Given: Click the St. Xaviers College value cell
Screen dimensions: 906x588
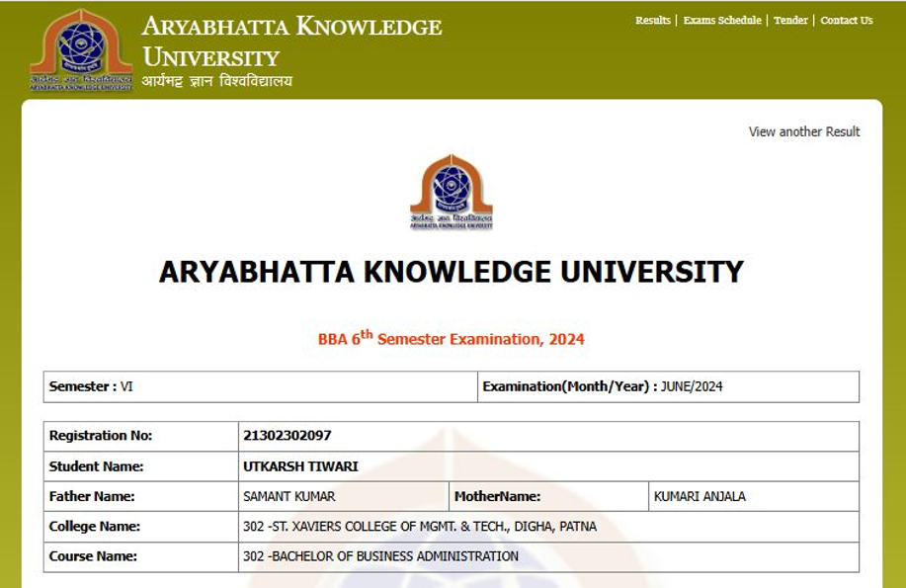Looking at the screenshot, I should pos(549,526).
